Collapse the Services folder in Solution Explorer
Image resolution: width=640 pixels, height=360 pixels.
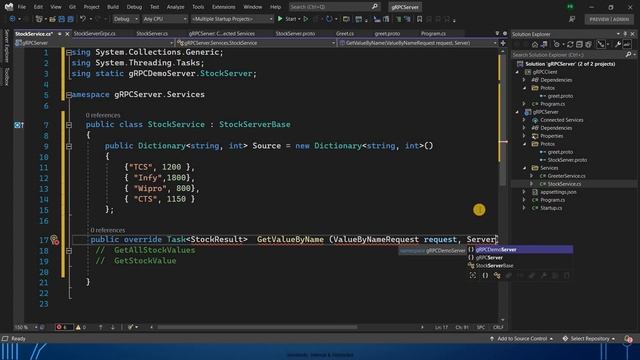(x=524, y=168)
